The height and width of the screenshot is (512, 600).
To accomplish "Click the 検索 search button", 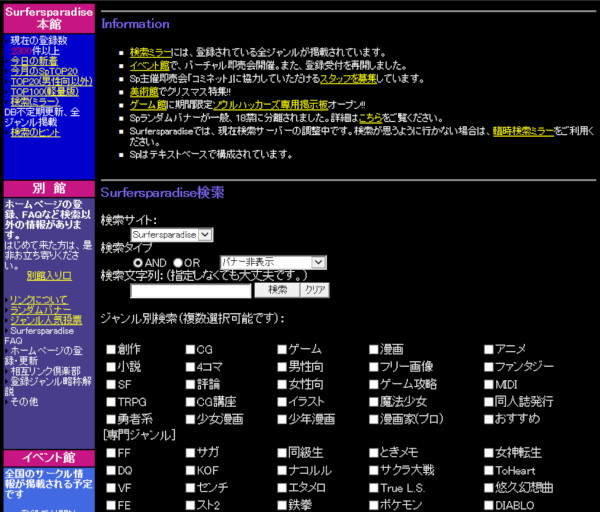I will (277, 290).
